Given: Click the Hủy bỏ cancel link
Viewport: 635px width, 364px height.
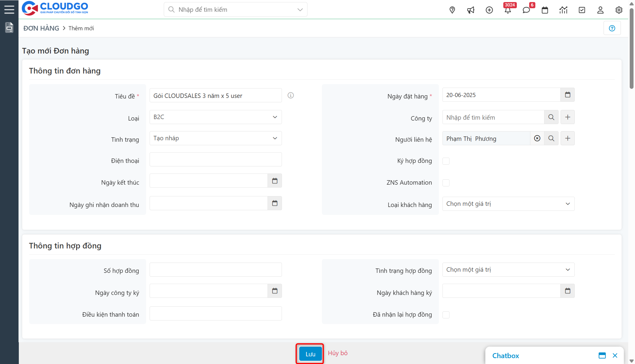Looking at the screenshot, I should (337, 353).
